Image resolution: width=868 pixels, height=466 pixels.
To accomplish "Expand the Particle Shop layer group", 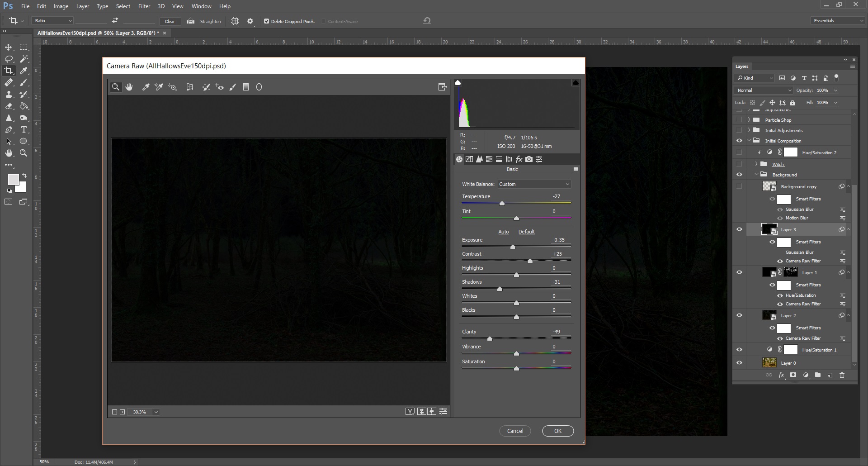I will pos(749,120).
